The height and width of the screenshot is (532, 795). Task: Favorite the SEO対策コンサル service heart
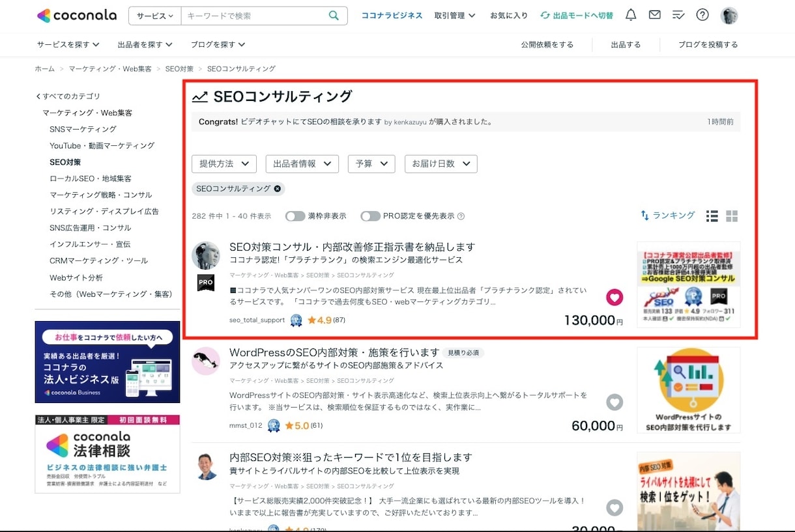pyautogui.click(x=614, y=298)
